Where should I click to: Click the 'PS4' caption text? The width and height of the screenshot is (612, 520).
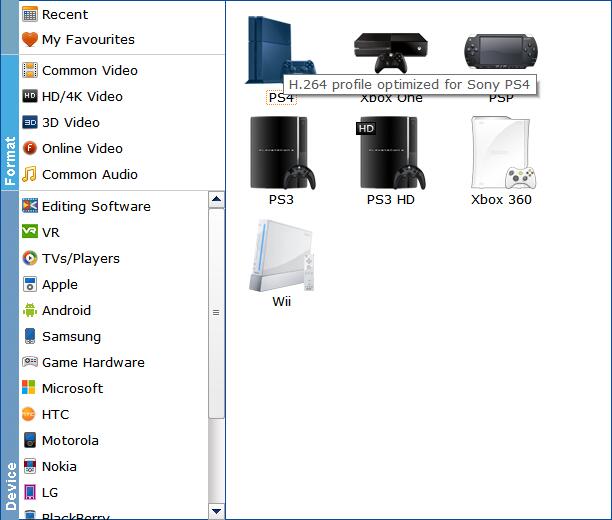(x=281, y=98)
